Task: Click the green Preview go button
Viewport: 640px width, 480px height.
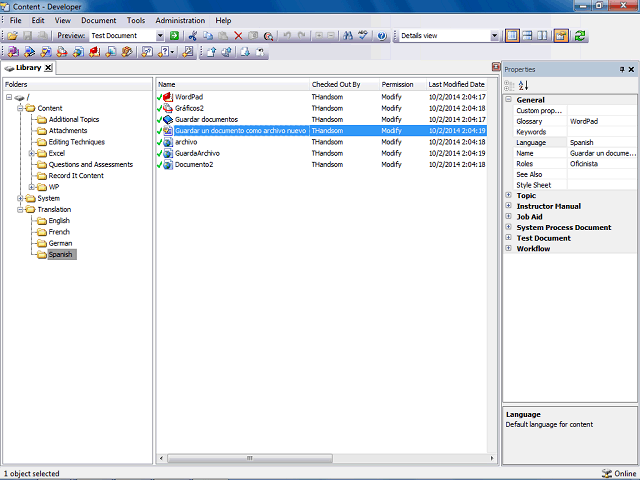Action: point(174,36)
